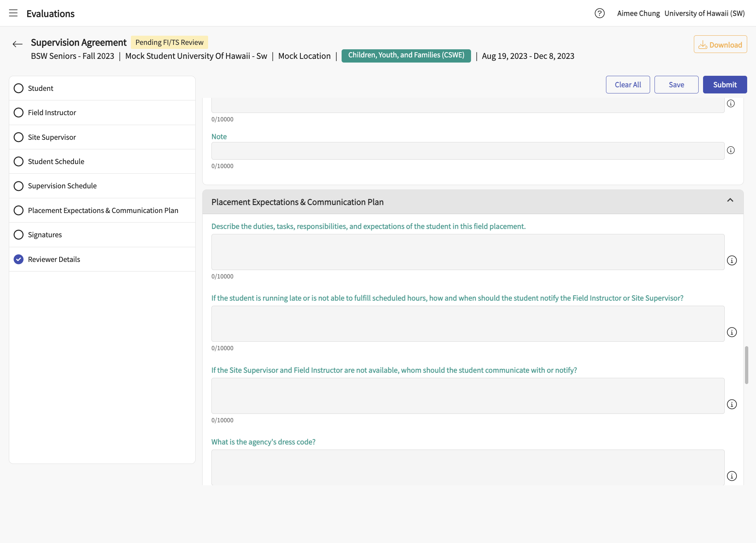756x543 pixels.
Task: Click the info icon next to duties description field
Action: coord(732,260)
